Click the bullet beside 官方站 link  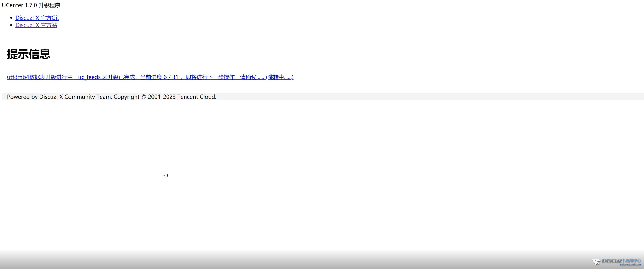11,25
